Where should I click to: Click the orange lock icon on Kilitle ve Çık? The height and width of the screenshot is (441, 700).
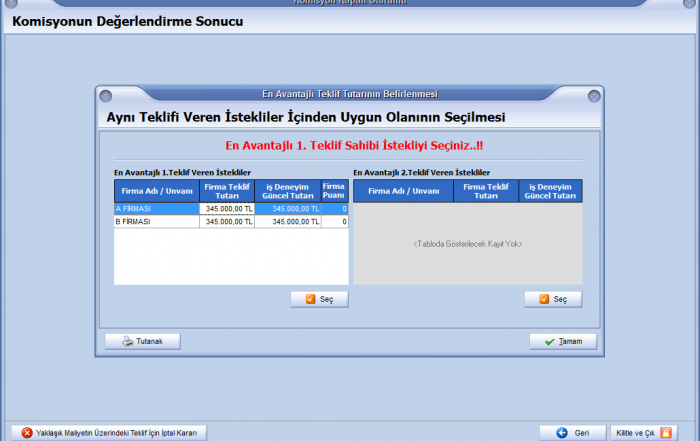(665, 433)
